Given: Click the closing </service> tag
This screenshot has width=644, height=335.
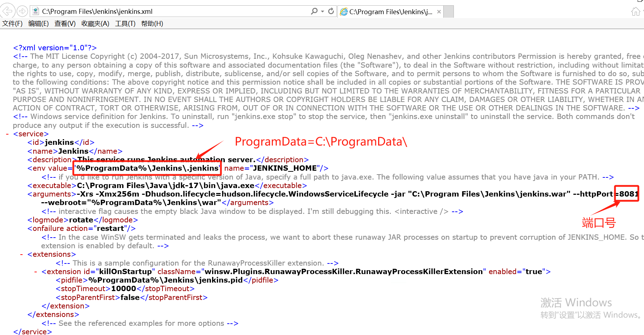Looking at the screenshot, I should click(32, 331).
